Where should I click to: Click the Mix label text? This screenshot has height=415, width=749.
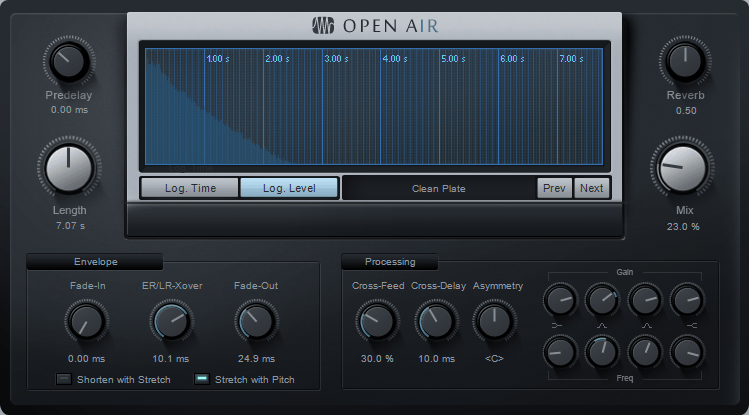click(x=685, y=211)
